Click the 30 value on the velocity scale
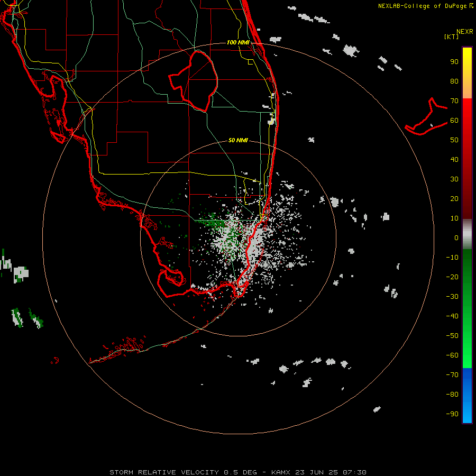 [x=454, y=179]
